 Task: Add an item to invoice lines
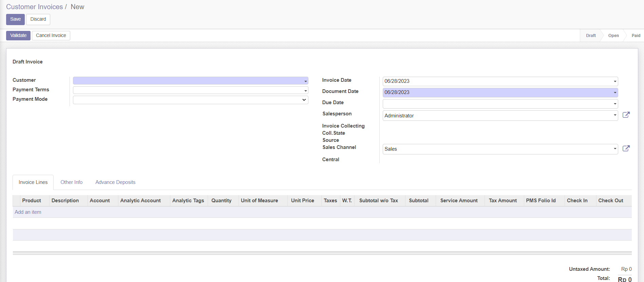click(28, 212)
